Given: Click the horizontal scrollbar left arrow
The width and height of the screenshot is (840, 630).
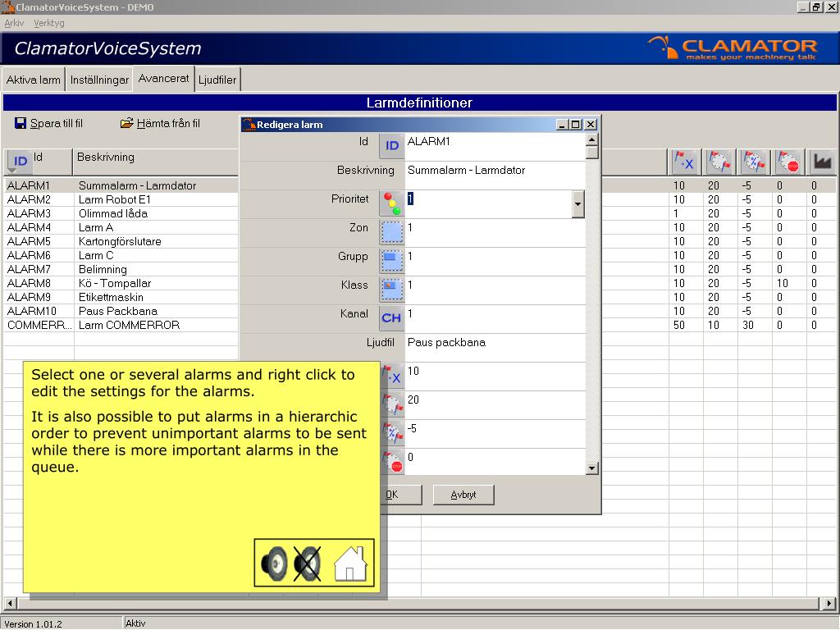Looking at the screenshot, I should (10, 603).
